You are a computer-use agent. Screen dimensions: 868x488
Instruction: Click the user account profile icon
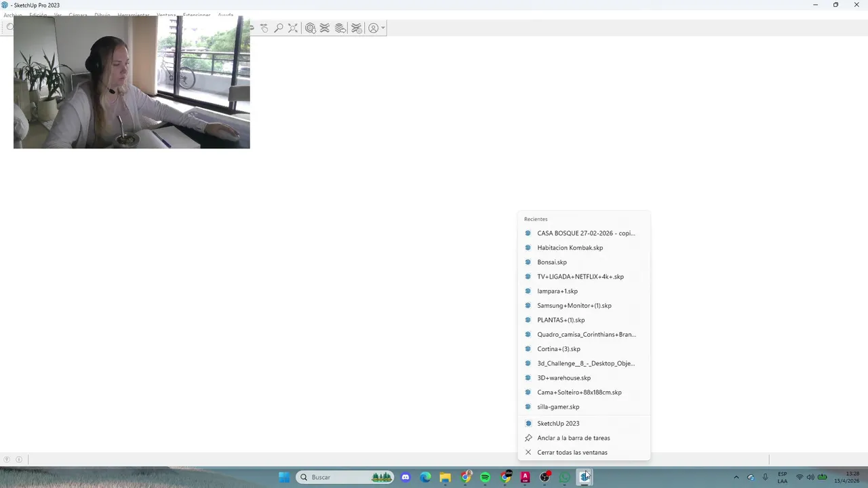tap(373, 28)
